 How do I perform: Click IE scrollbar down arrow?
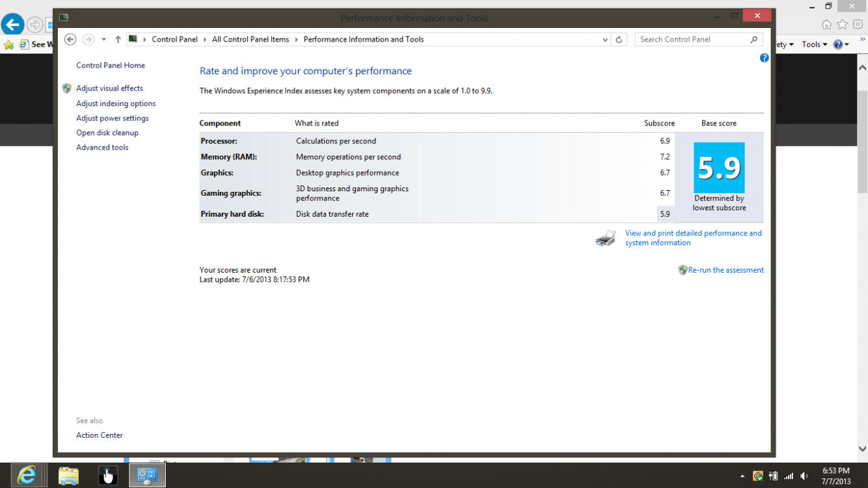[x=862, y=449]
